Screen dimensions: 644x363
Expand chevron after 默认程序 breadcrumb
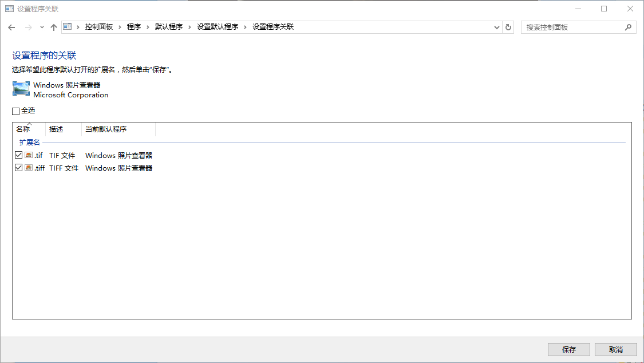(x=189, y=27)
